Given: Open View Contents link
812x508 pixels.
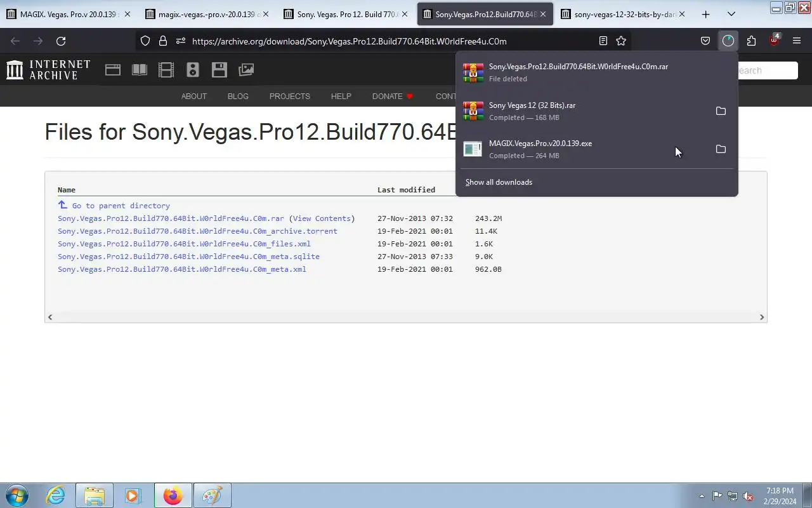Looking at the screenshot, I should click(x=322, y=218).
